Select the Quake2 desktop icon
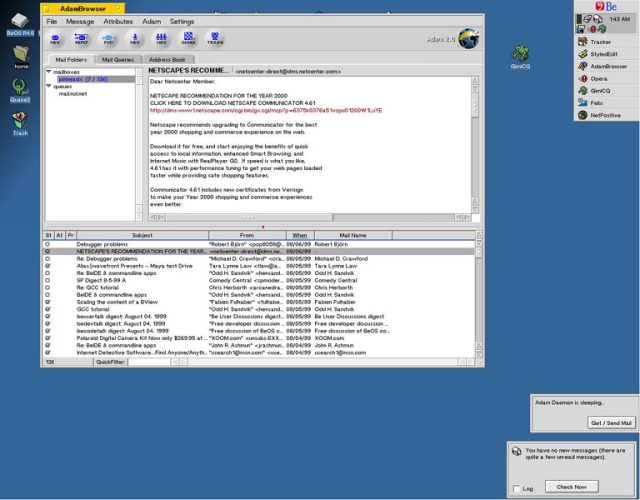640x500 pixels. tap(20, 91)
